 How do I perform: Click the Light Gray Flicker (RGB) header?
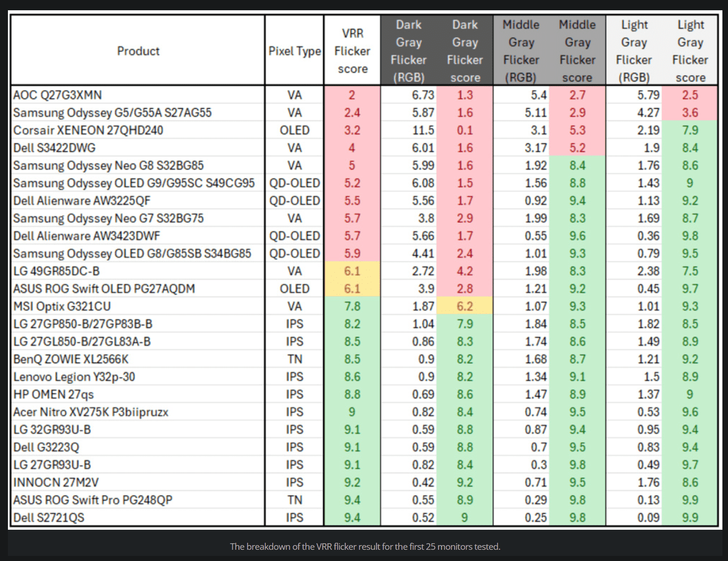(634, 51)
